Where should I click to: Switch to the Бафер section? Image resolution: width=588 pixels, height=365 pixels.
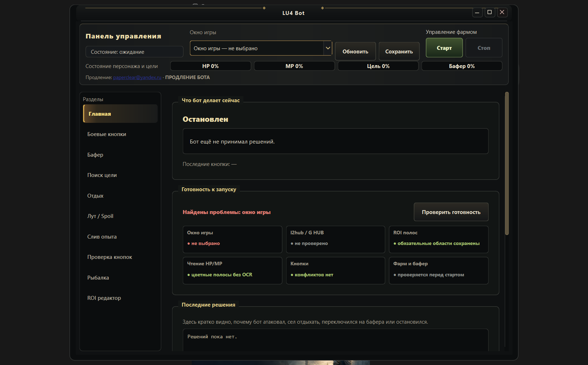(120, 155)
